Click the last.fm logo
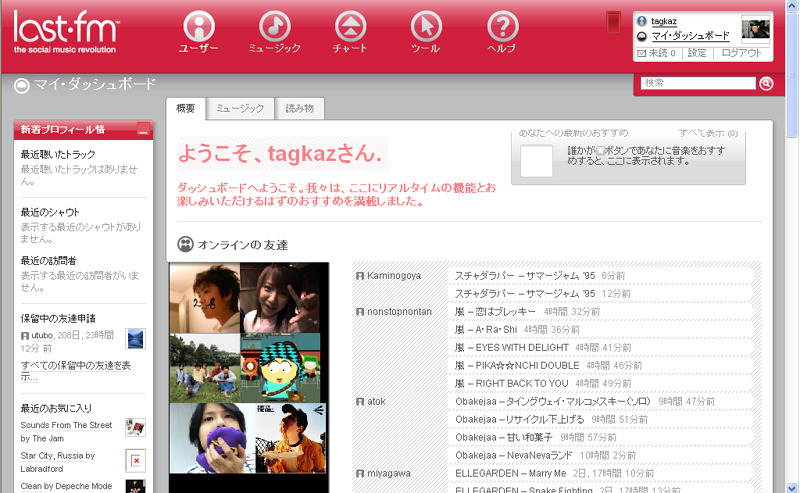The image size is (800, 493). 66,32
